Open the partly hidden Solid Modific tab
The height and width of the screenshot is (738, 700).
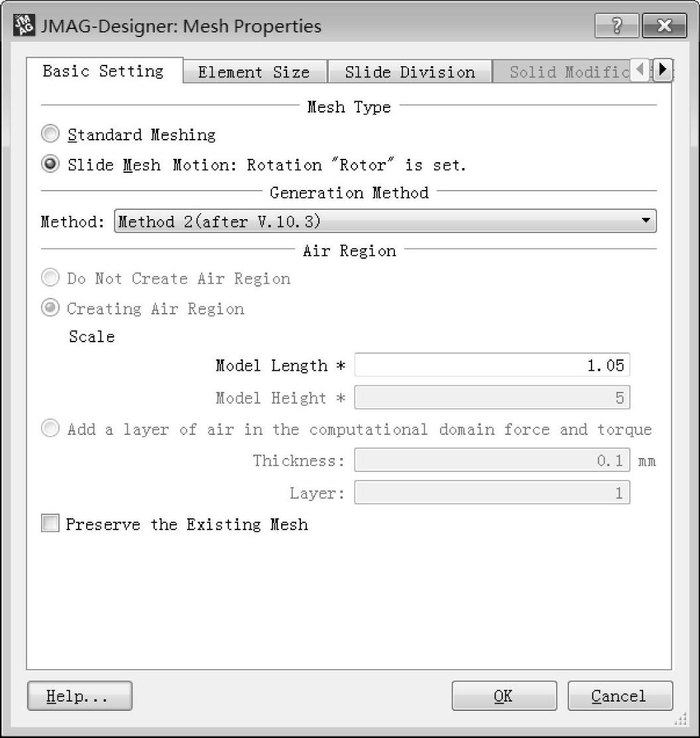(x=562, y=72)
